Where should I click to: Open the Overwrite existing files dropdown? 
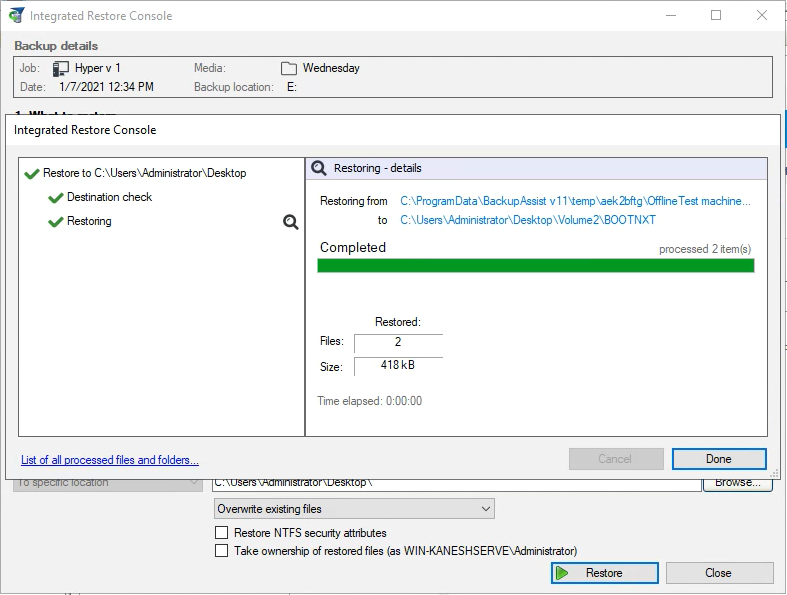point(354,509)
